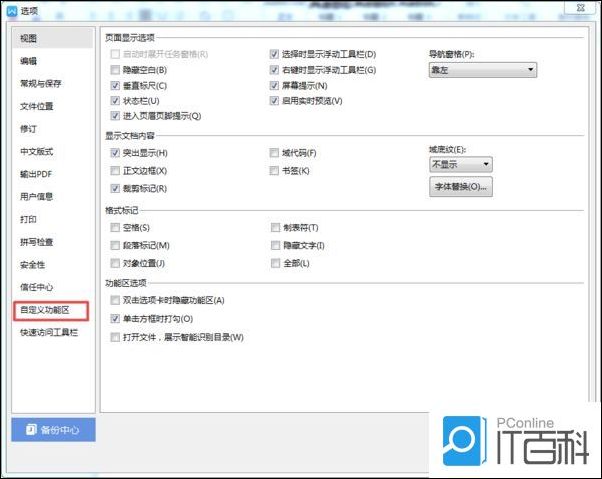This screenshot has width=602, height=479.
Task: Open the 信任中心 page
Action: pyautogui.click(x=53, y=287)
